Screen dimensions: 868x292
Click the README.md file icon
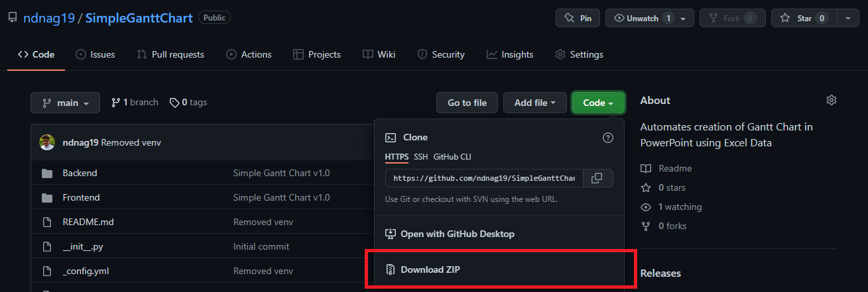coord(47,222)
